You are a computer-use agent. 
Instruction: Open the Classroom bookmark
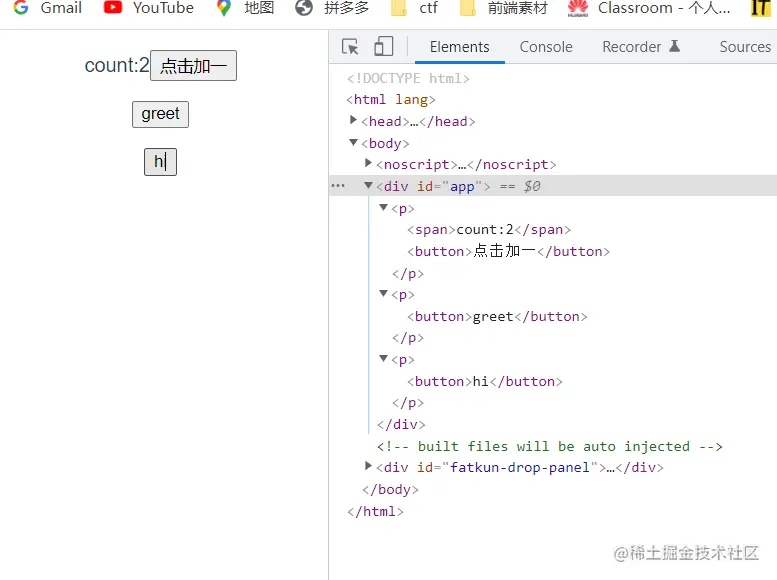[x=649, y=8]
